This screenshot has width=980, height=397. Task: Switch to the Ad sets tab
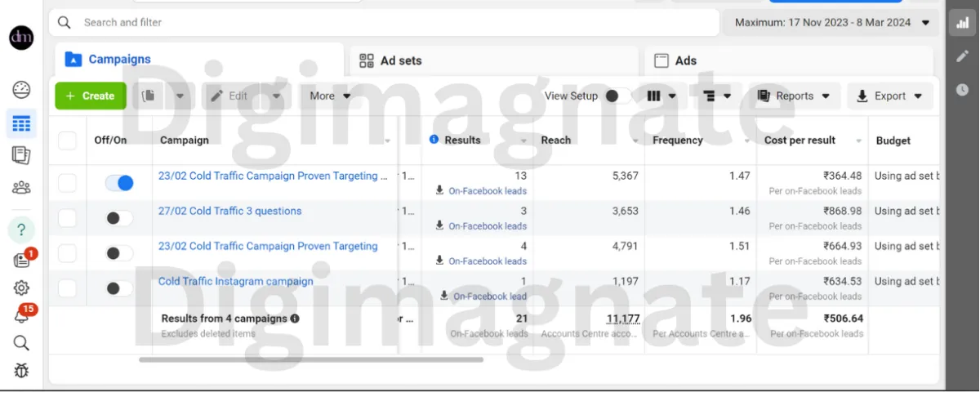click(x=495, y=60)
